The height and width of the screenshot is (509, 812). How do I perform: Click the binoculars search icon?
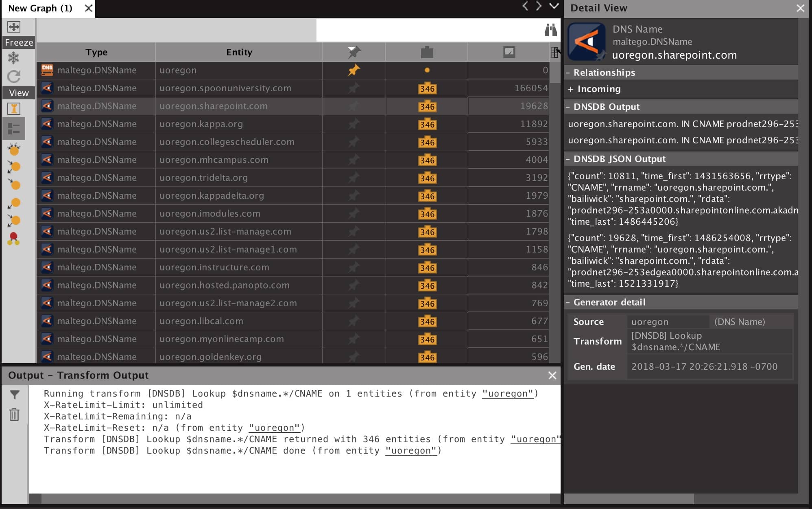tap(550, 30)
